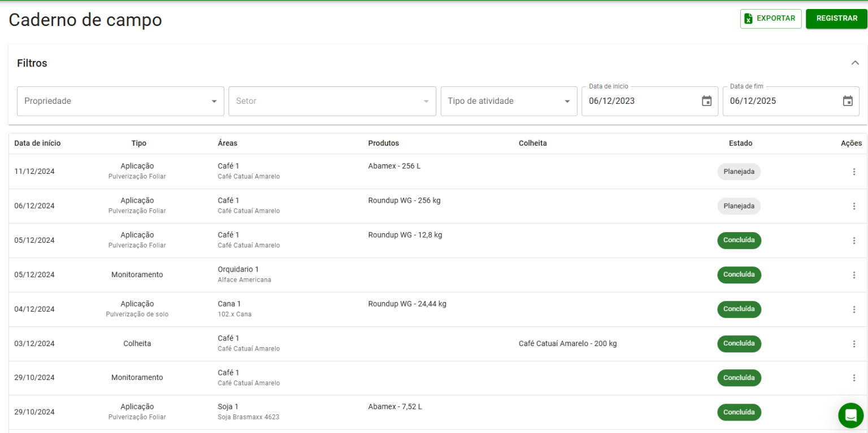Open actions menu for the Orquidario 1 monitoring row

(854, 275)
